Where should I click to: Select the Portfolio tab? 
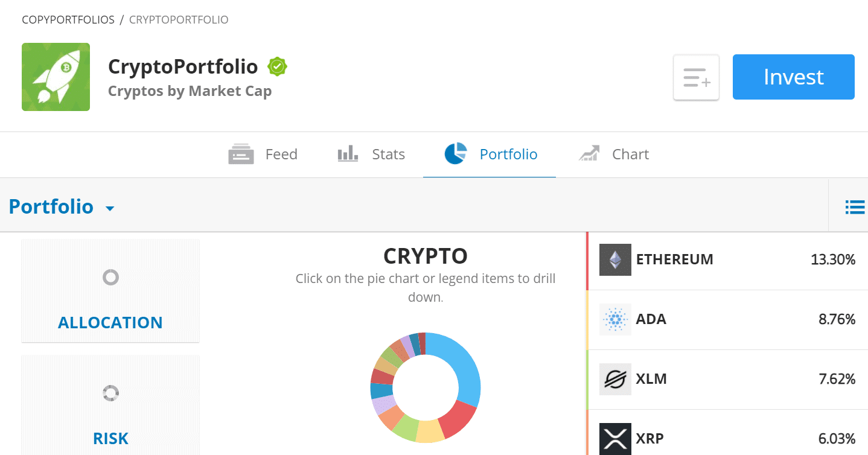coord(490,154)
